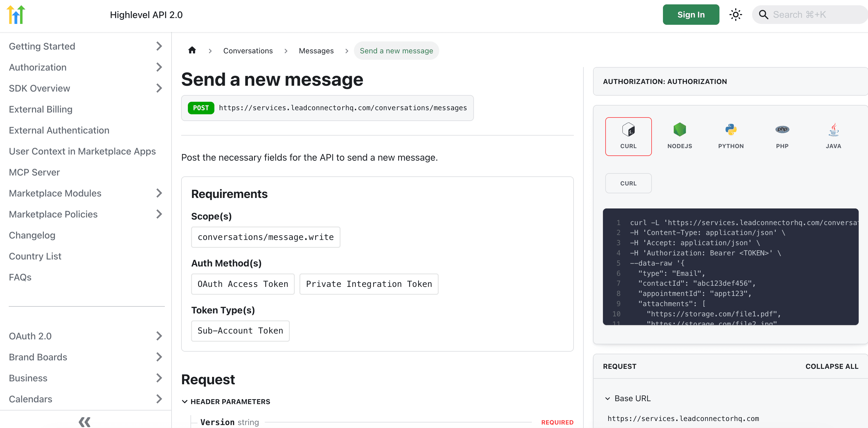Open MCP Server page
The width and height of the screenshot is (868, 428).
[34, 172]
